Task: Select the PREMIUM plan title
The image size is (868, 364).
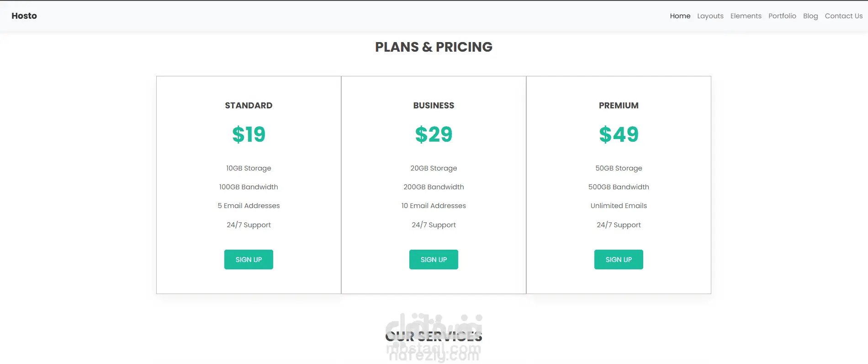Action: (x=619, y=106)
